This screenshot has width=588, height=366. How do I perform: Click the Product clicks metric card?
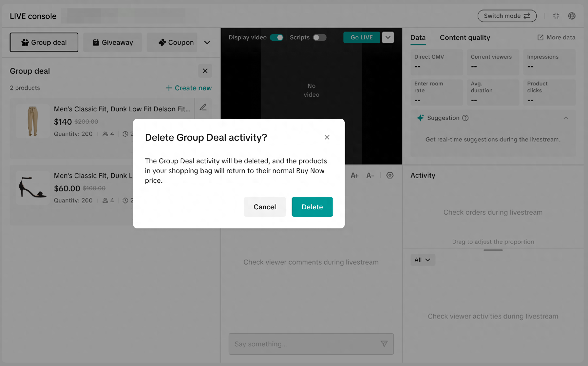coord(549,93)
